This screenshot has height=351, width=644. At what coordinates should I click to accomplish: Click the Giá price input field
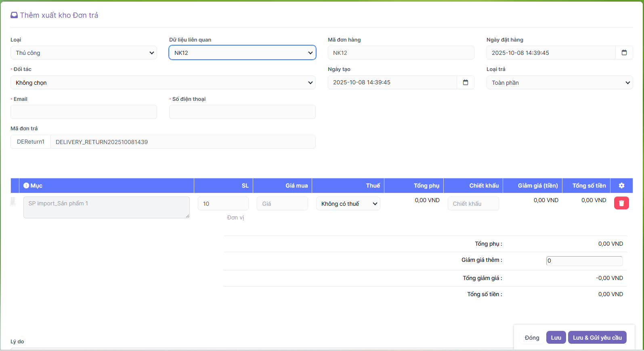[x=282, y=204]
